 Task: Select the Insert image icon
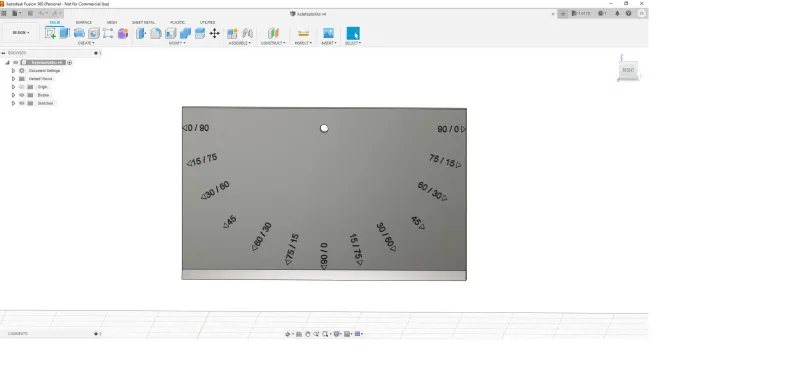[328, 34]
